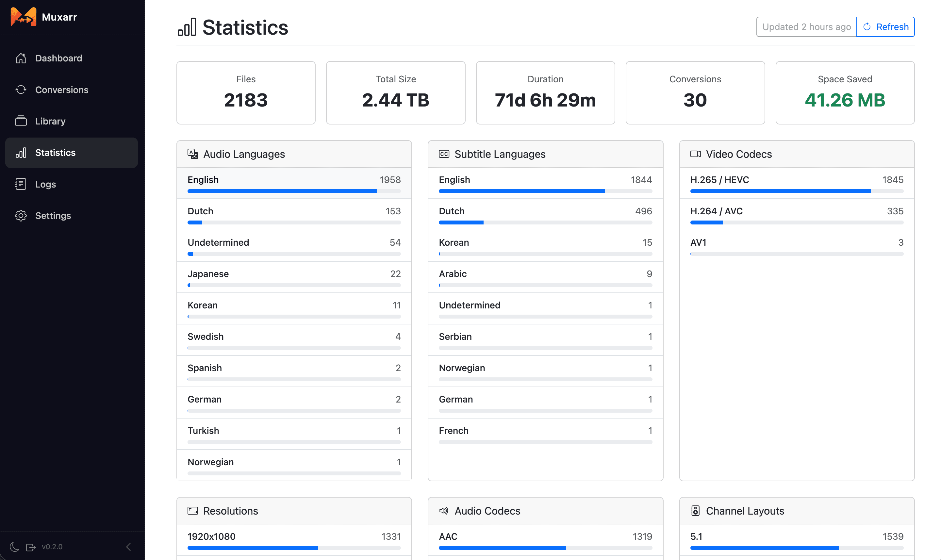
Task: Click the Logs list icon
Action: (21, 184)
